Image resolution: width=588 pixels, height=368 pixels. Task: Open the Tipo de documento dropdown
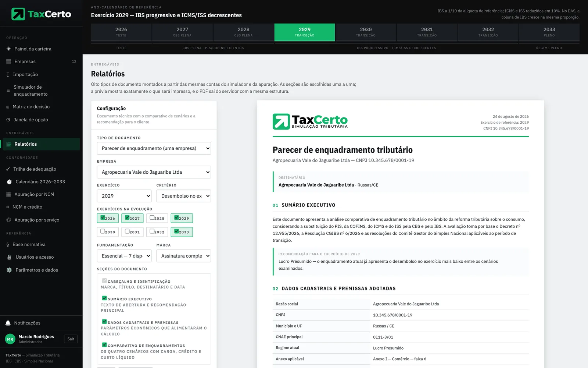(x=154, y=148)
